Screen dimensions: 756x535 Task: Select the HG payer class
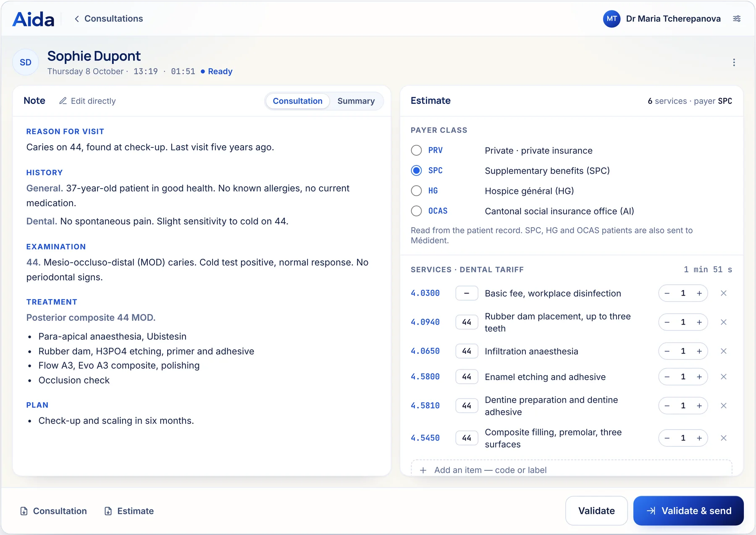416,191
